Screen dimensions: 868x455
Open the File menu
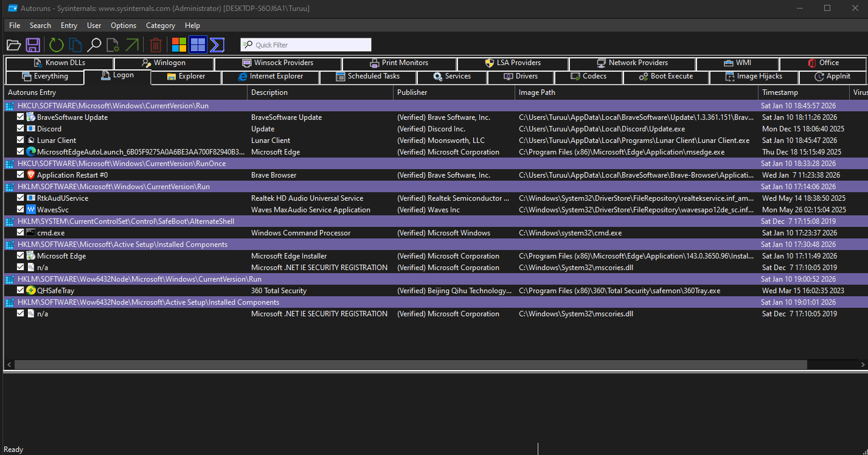tap(15, 26)
